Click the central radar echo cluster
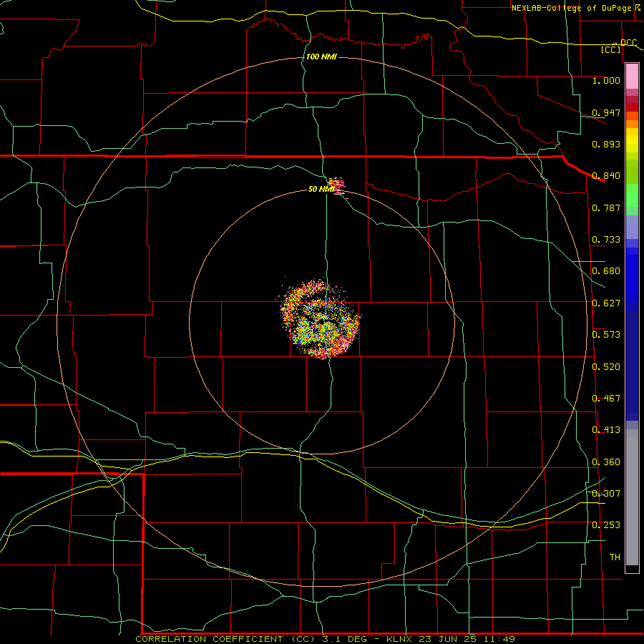 coord(321,319)
